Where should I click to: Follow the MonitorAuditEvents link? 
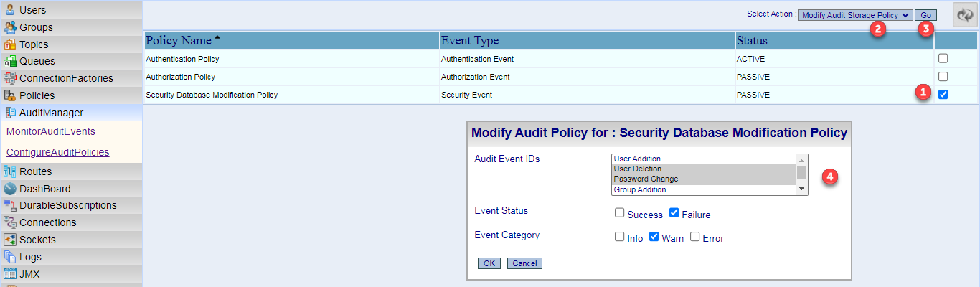(51, 131)
